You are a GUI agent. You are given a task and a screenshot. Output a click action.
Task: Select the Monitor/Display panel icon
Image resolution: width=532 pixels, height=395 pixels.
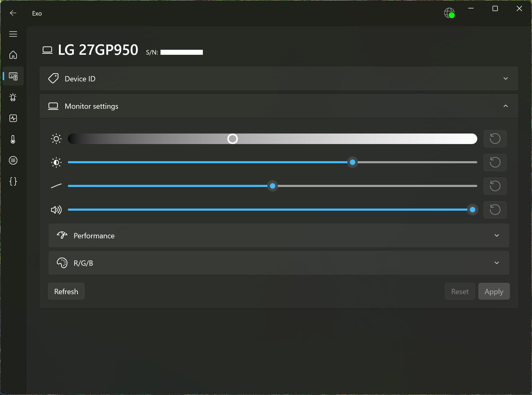(13, 76)
